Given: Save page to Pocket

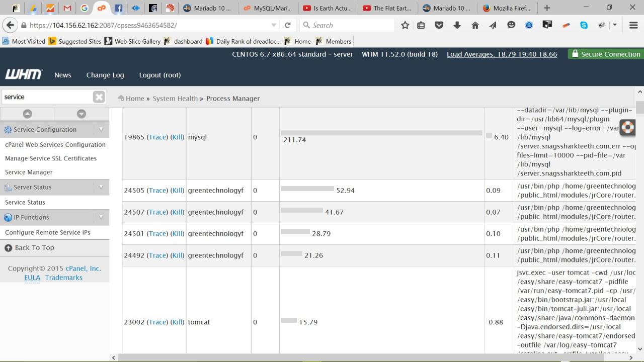Looking at the screenshot, I should point(439,25).
